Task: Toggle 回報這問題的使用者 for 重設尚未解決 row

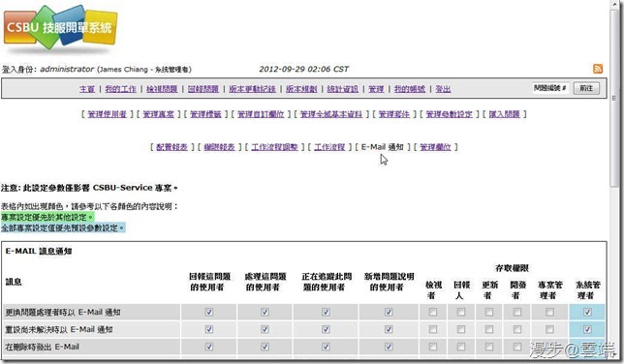Action: (x=209, y=329)
